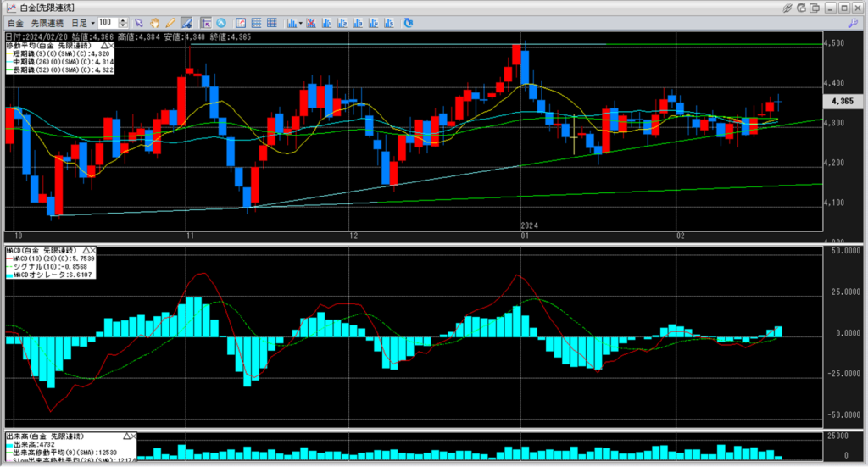Click the blue circle up-arrow icon
The width and height of the screenshot is (868, 467).
(221, 23)
